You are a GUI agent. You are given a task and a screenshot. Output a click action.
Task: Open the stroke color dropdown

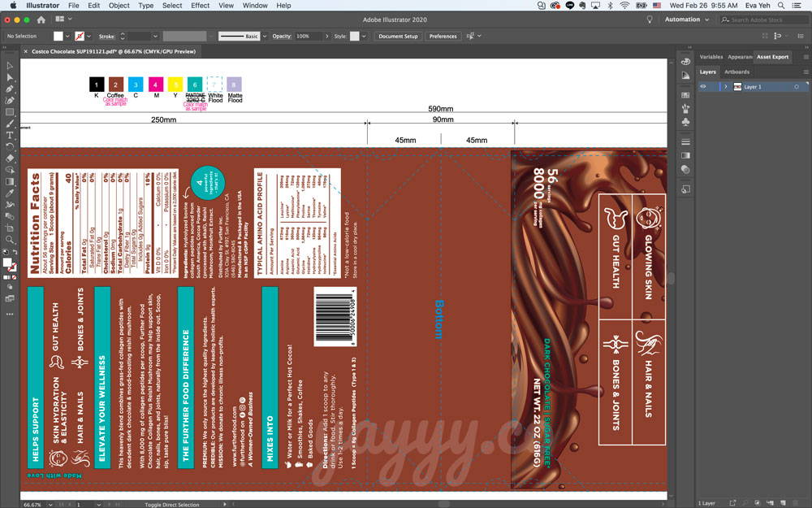click(89, 37)
